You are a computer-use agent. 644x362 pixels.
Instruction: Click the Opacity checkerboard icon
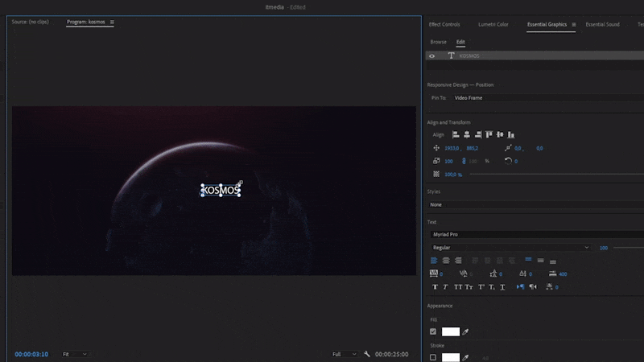436,174
